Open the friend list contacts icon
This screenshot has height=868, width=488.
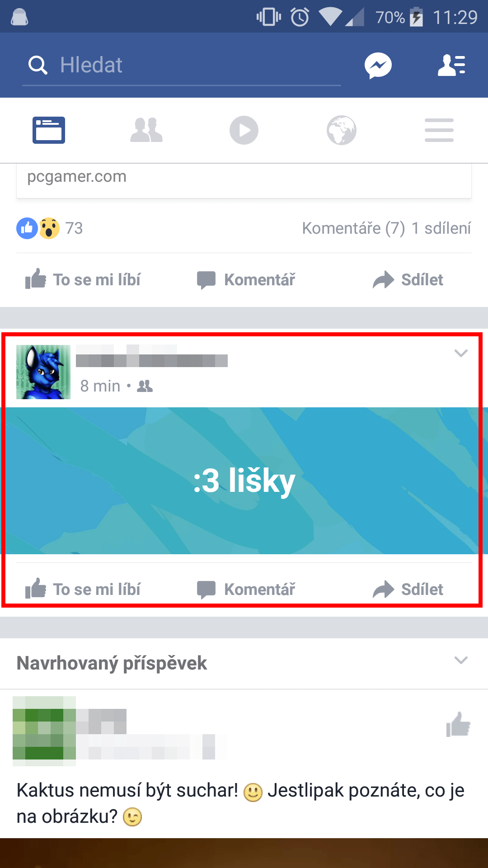[451, 66]
